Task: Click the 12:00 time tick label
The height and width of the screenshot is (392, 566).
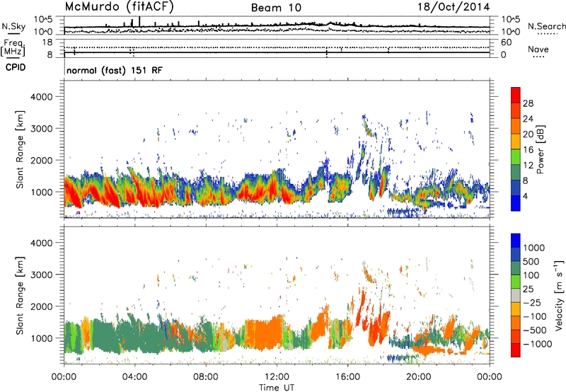Action: tap(277, 377)
